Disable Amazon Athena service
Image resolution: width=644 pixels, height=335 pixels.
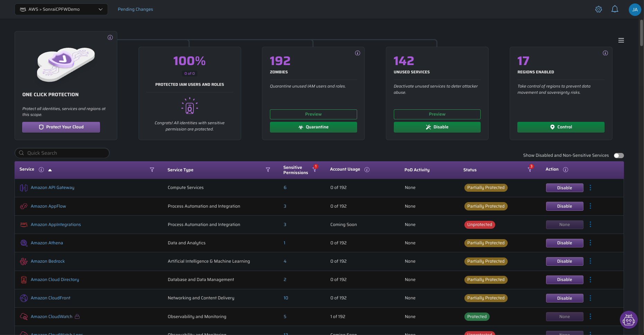(x=564, y=243)
